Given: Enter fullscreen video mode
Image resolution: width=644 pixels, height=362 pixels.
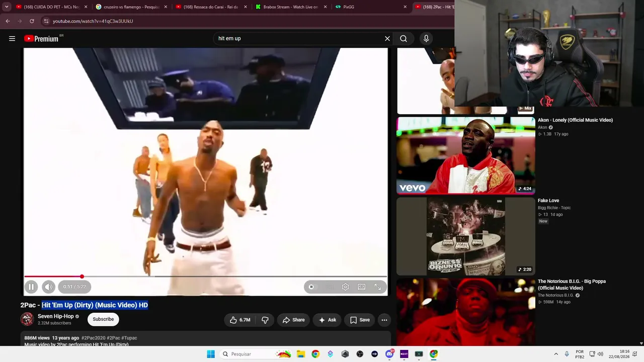Looking at the screenshot, I should (x=378, y=287).
